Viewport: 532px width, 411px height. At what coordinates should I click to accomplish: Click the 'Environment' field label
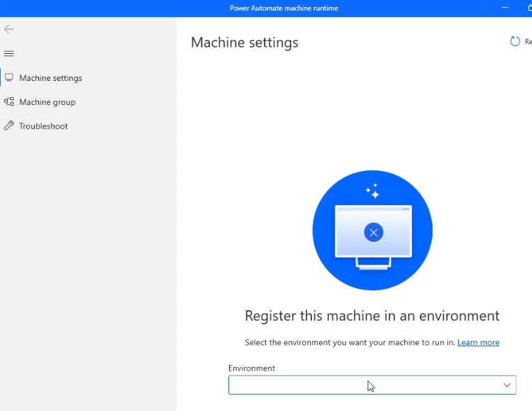point(251,368)
